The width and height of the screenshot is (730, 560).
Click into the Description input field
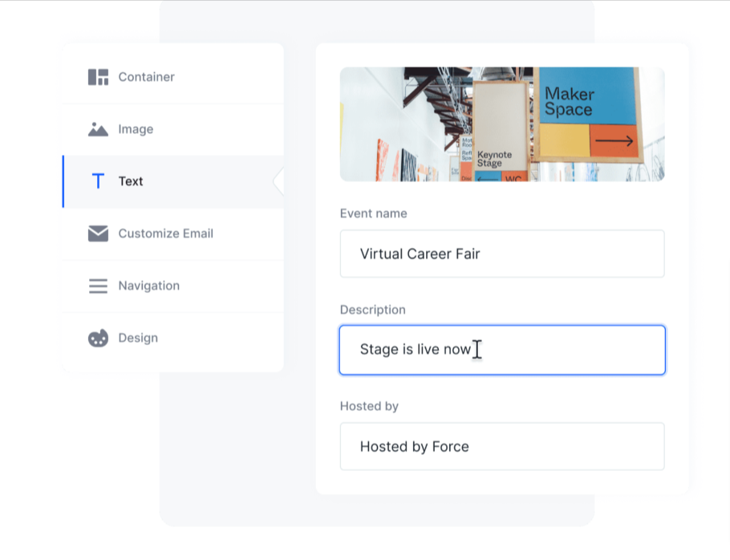tap(502, 350)
